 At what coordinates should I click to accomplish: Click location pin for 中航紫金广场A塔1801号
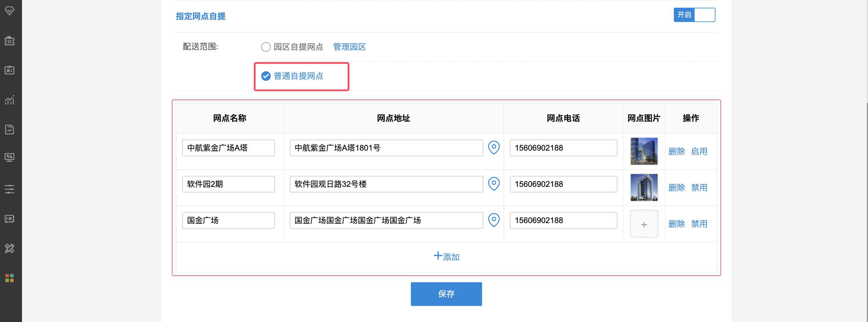494,148
